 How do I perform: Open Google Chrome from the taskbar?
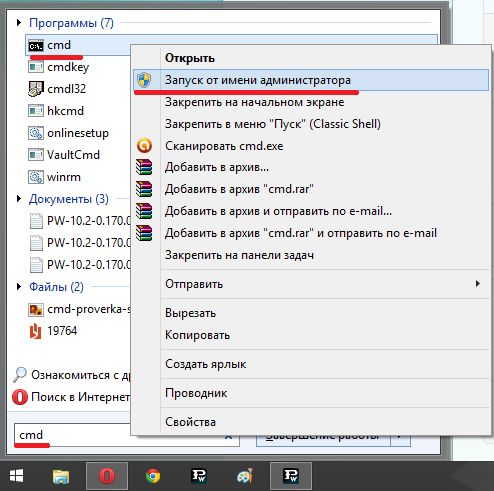[153, 476]
